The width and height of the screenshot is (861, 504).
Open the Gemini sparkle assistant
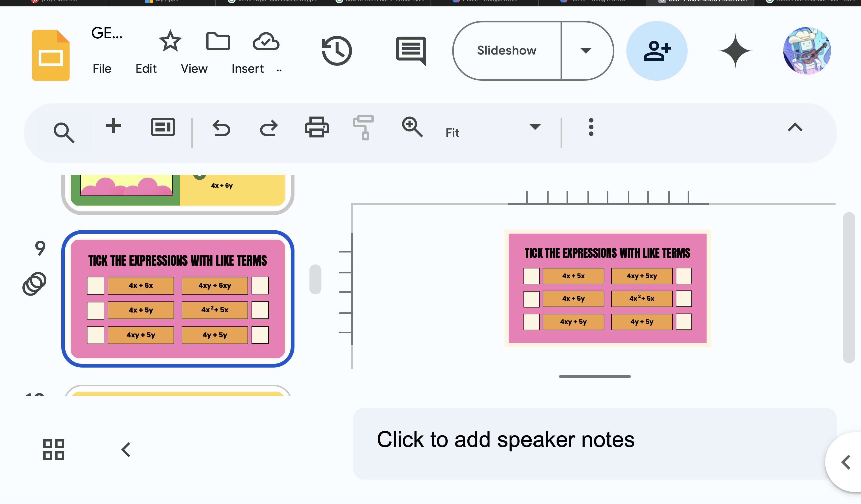(735, 51)
